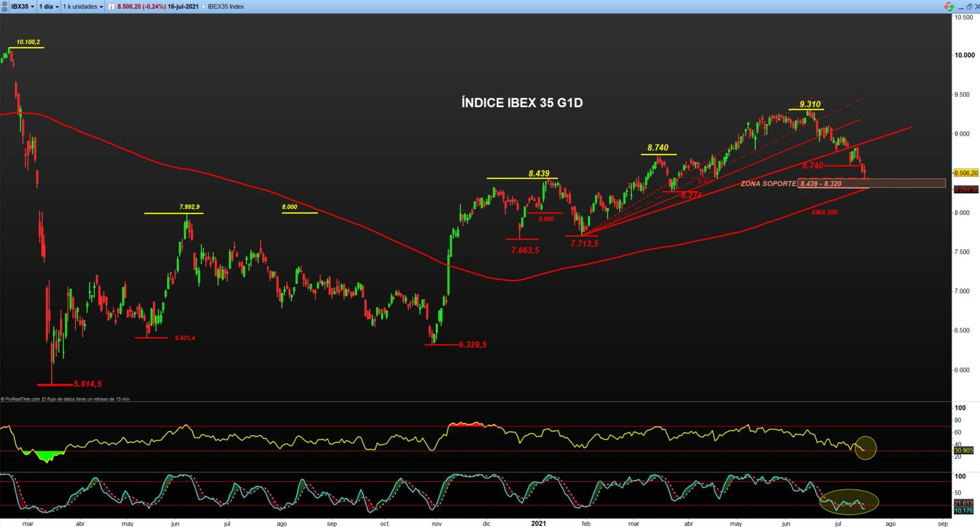Click the 9.310 high label
Viewport: 980px width, 527px height.
[810, 104]
